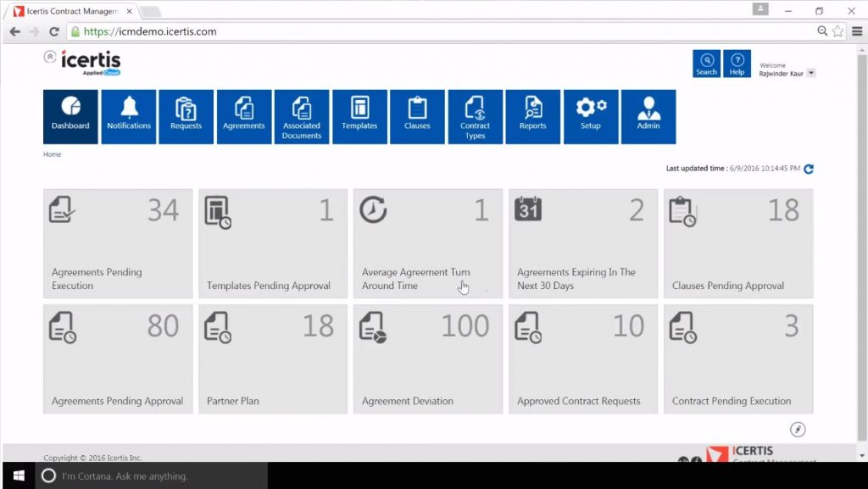Viewport: 868px width, 489px height.
Task: Go to the Agreements navigation tile
Action: pos(244,116)
